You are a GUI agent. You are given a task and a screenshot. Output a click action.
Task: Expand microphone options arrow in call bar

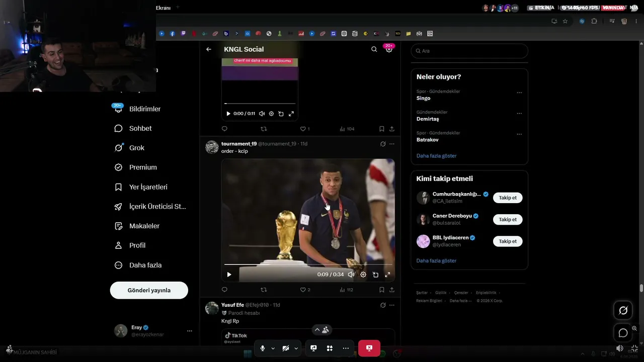[273, 348]
